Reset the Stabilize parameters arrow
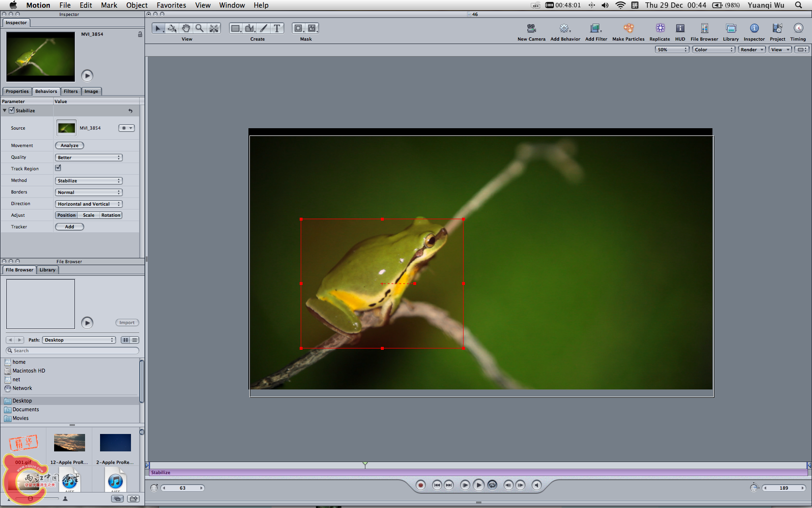 tap(130, 111)
